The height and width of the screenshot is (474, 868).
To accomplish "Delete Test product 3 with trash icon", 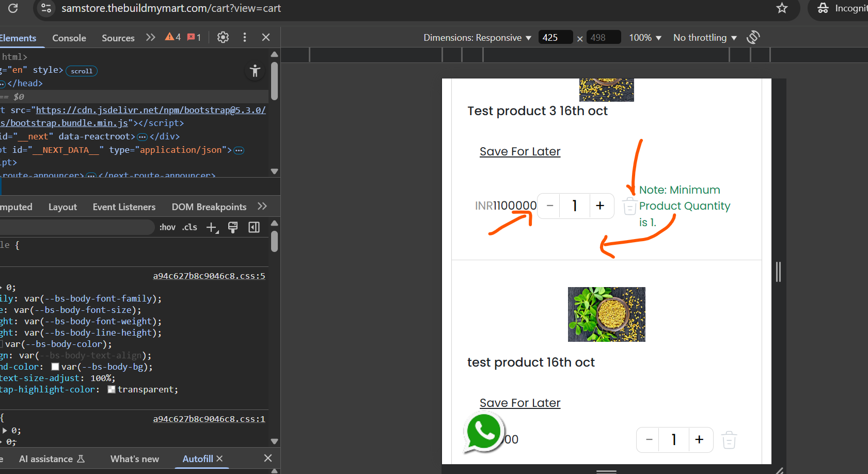I will click(629, 206).
